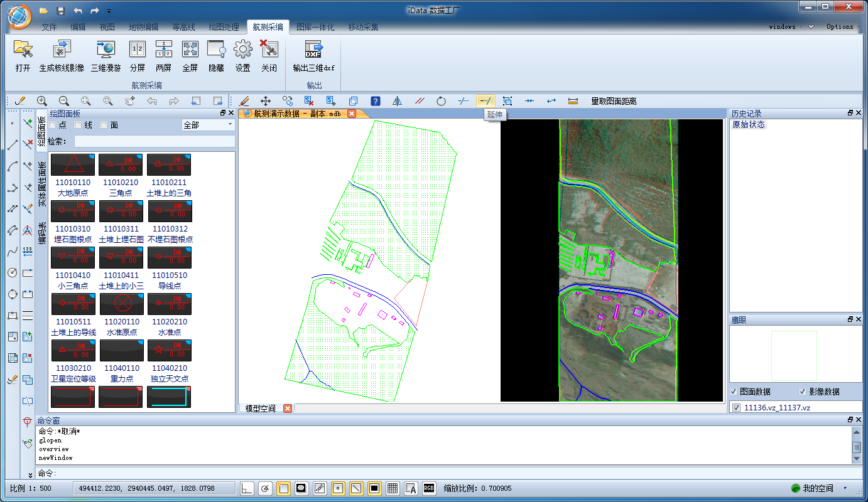Switch to 全屏 full screen mode
868x502 pixels.
coord(190,50)
